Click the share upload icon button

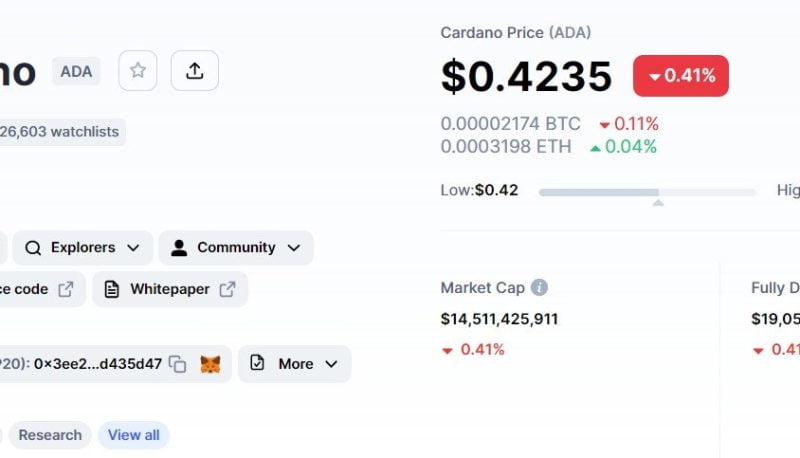coord(194,70)
